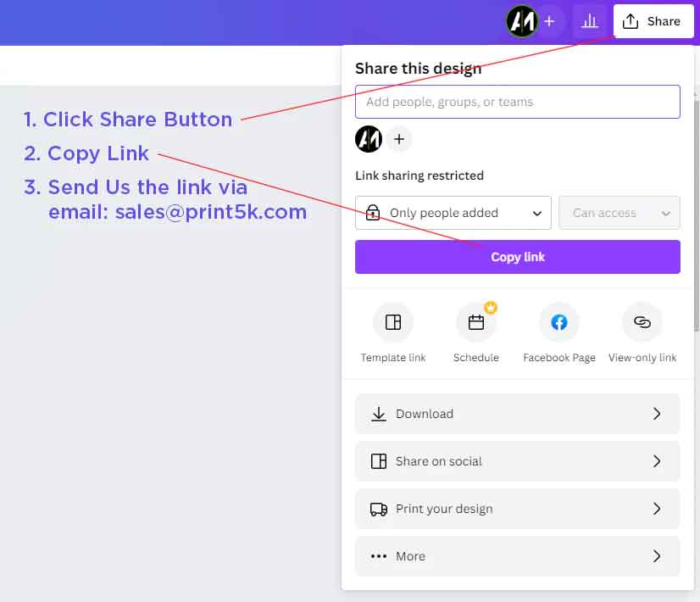The image size is (700, 602).
Task: Open the More options row
Action: (517, 556)
